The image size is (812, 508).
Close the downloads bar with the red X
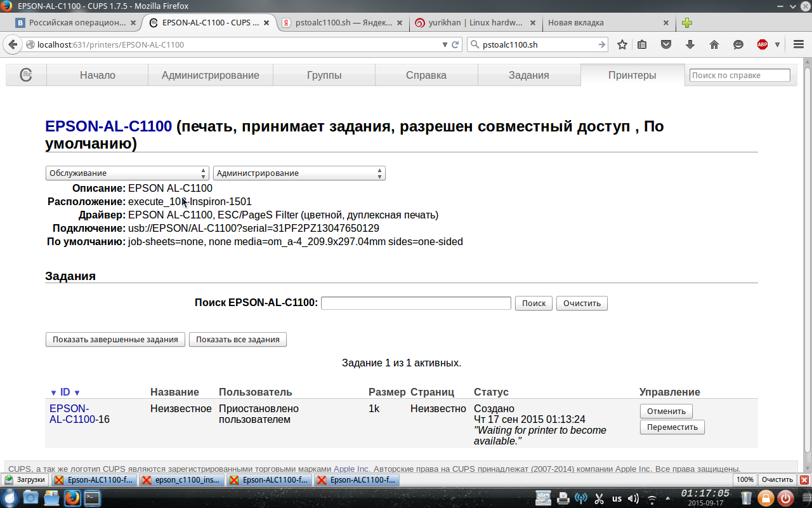click(x=804, y=480)
